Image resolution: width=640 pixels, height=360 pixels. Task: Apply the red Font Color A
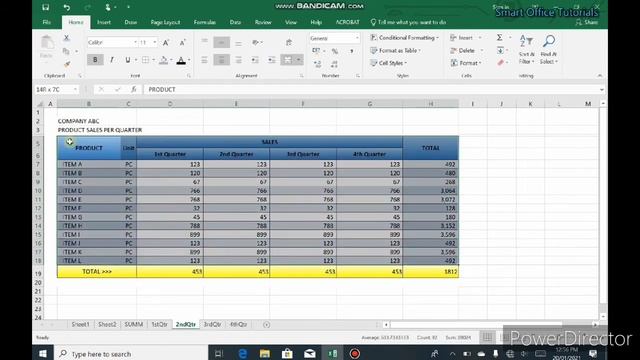pyautogui.click(x=181, y=60)
